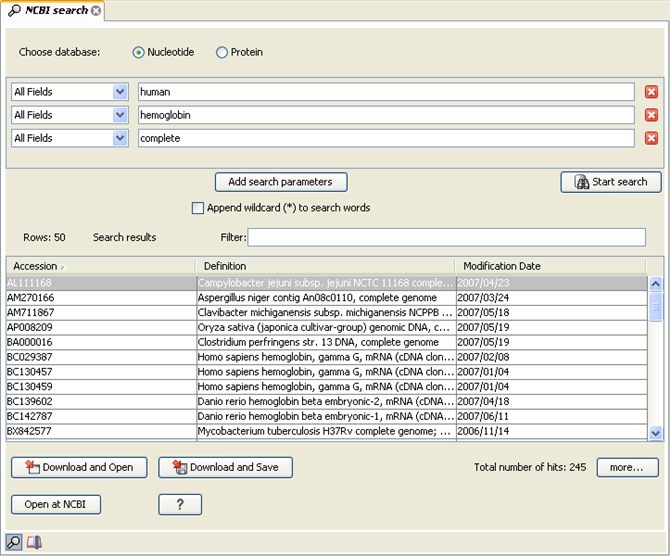Click 'Clostridium perfringens str. 13' definition cell
The image size is (670, 556).
coord(326,342)
